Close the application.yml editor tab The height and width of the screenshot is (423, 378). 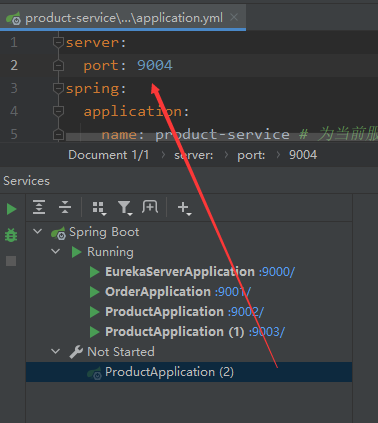click(x=234, y=17)
